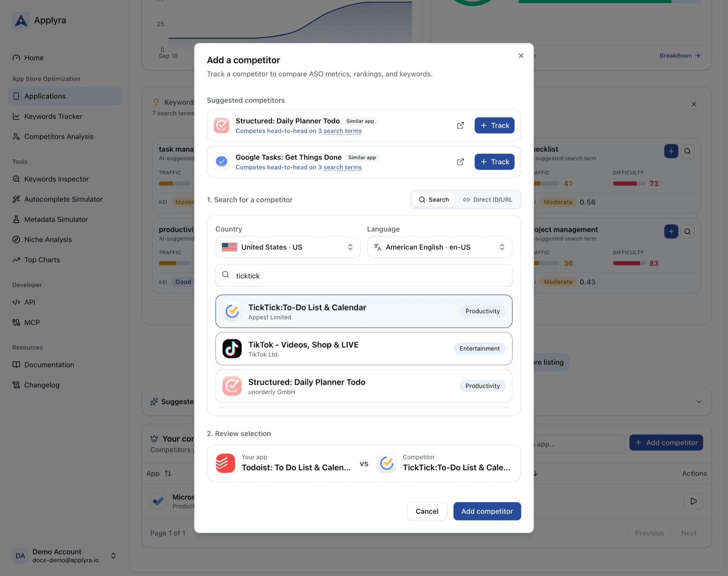Screen dimensions: 728x576
Task: Select TickTick:To-Do List & Calendar result
Action: coord(364,311)
